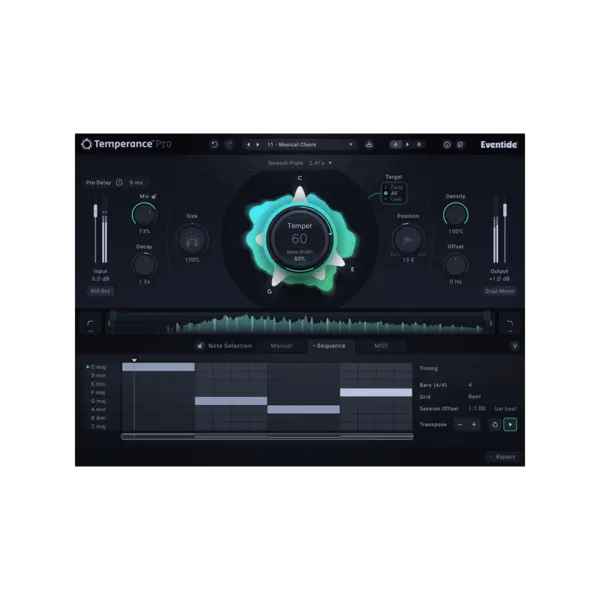The height and width of the screenshot is (600, 600).
Task: Switch to the MIDI tab
Action: 381,346
